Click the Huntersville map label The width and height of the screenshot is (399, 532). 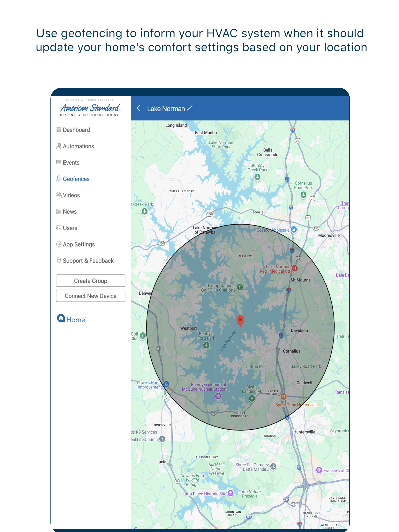(304, 432)
